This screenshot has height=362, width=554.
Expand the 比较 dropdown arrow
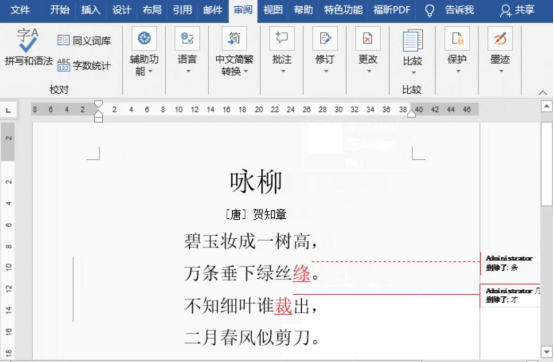click(x=414, y=73)
